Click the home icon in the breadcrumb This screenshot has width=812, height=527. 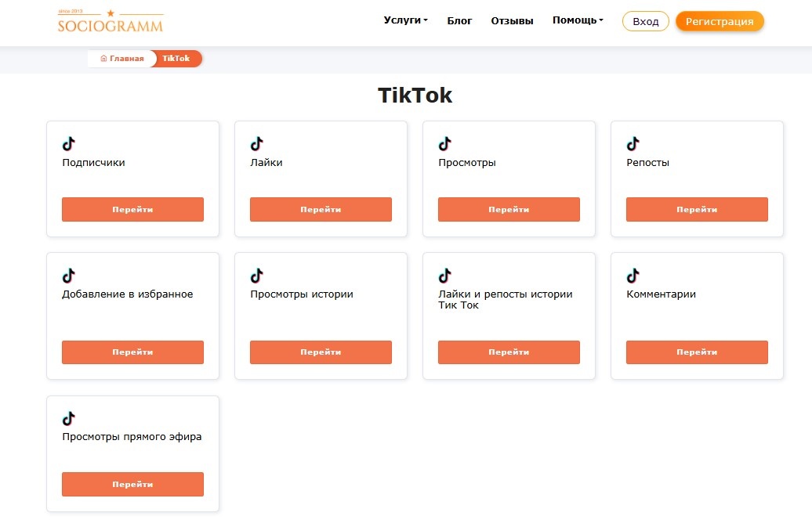click(x=103, y=59)
